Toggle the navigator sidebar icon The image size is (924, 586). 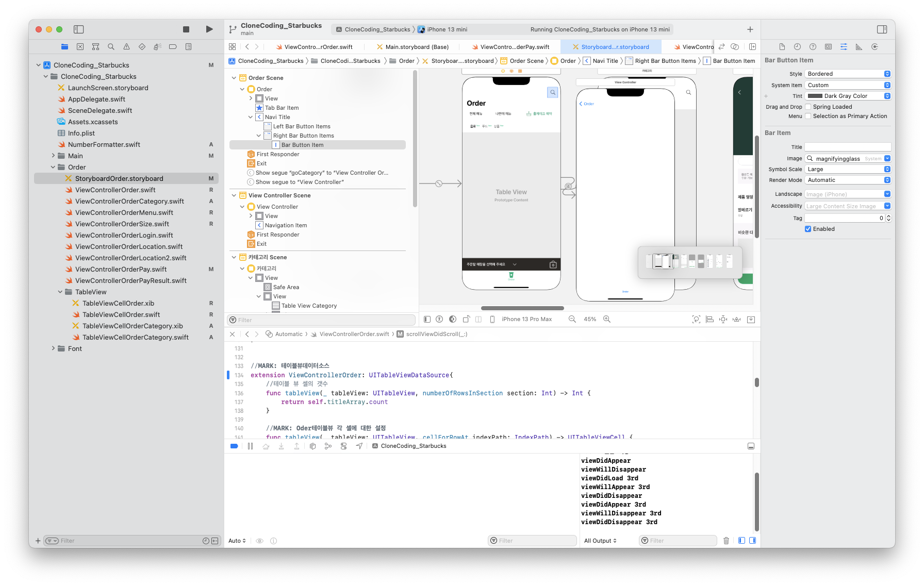coord(78,29)
